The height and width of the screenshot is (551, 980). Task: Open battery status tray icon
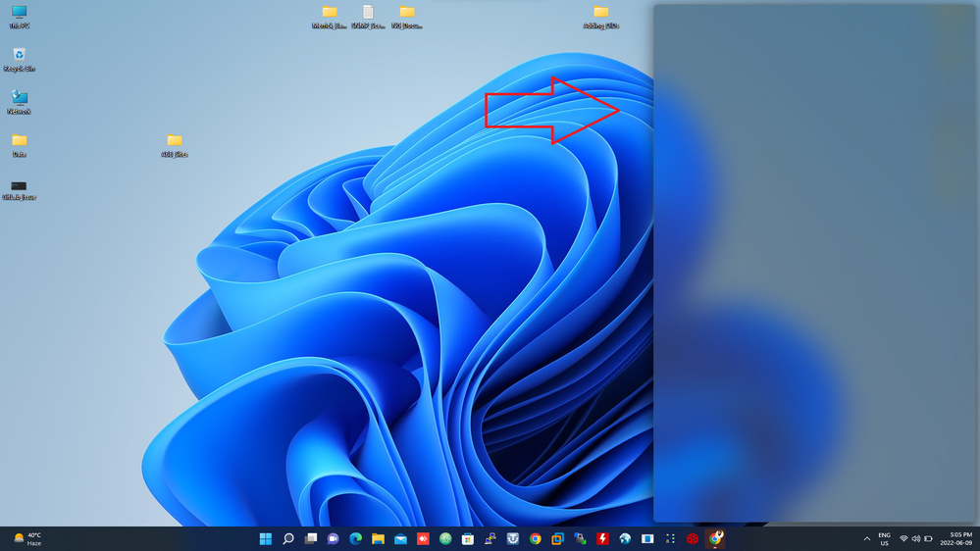[x=928, y=538]
